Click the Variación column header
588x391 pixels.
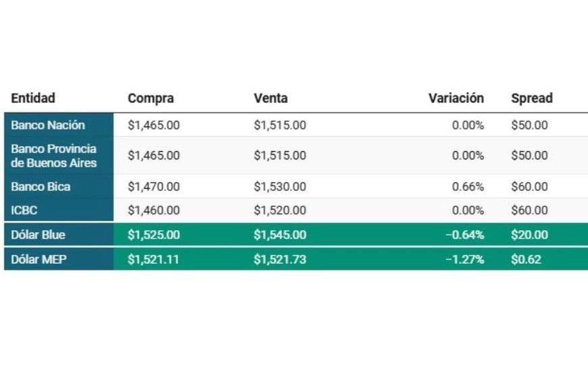456,98
